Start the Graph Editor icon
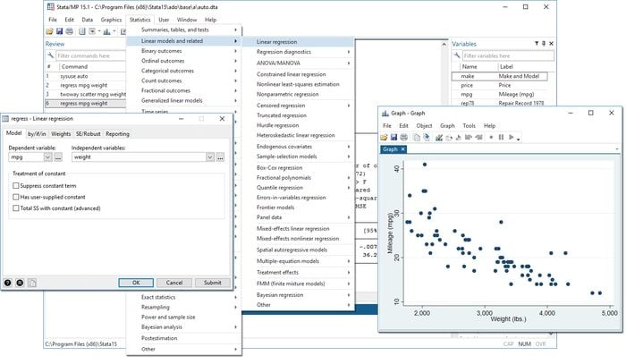The height and width of the screenshot is (364, 626). coord(439,138)
